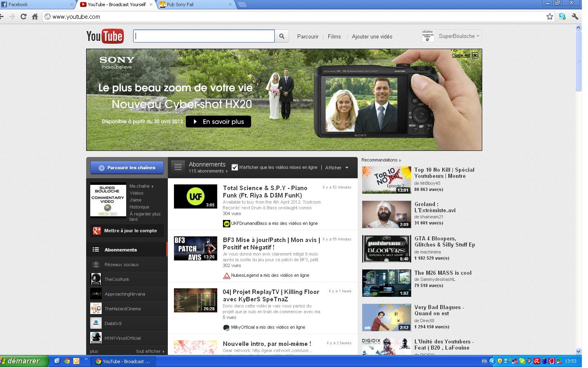Reload the page with refresh icon
This screenshot has width=588, height=368.
pos(23,17)
